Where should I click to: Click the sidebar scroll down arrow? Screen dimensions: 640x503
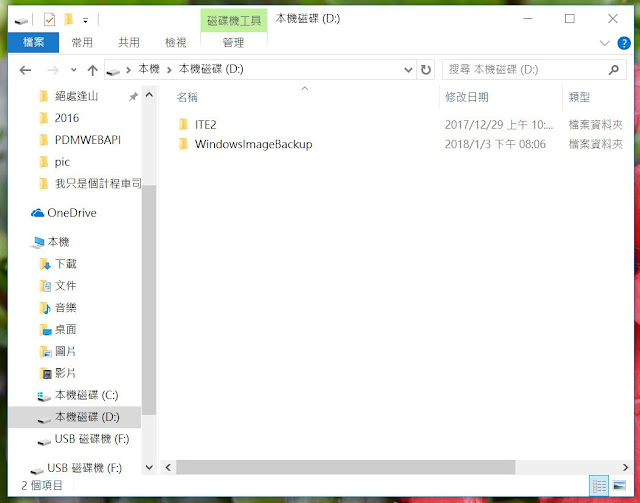tap(149, 467)
